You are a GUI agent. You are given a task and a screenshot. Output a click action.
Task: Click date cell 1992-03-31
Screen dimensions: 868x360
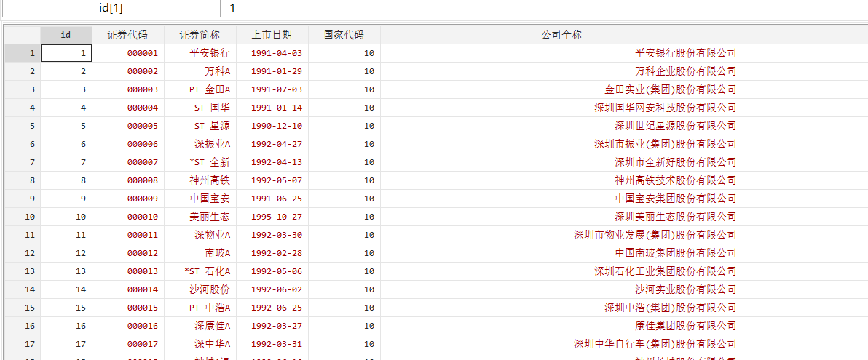click(272, 344)
